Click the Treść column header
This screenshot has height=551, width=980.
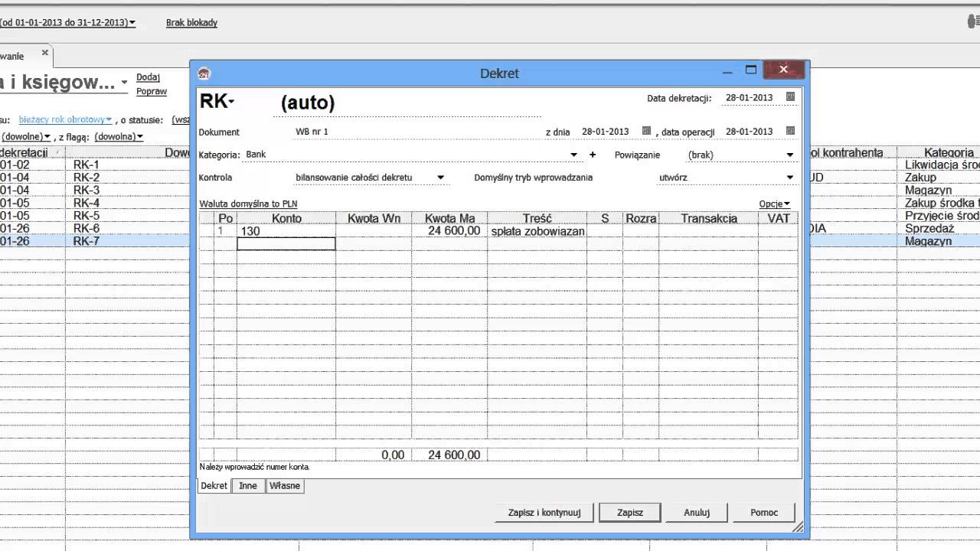click(x=537, y=218)
